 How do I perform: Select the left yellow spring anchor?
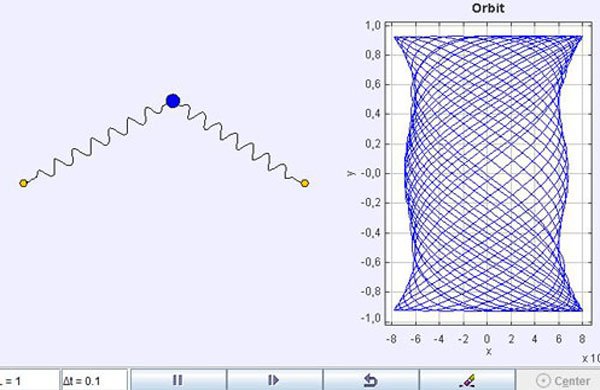coord(24,183)
